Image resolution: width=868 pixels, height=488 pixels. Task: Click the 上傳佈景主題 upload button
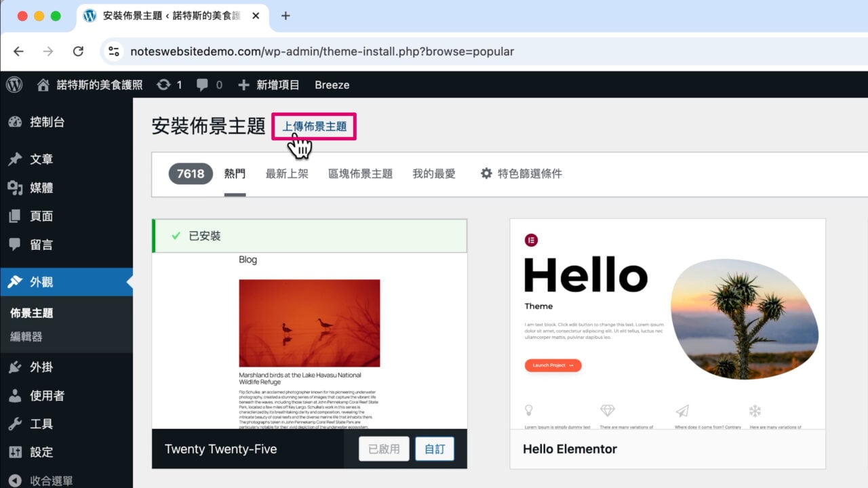pos(314,126)
